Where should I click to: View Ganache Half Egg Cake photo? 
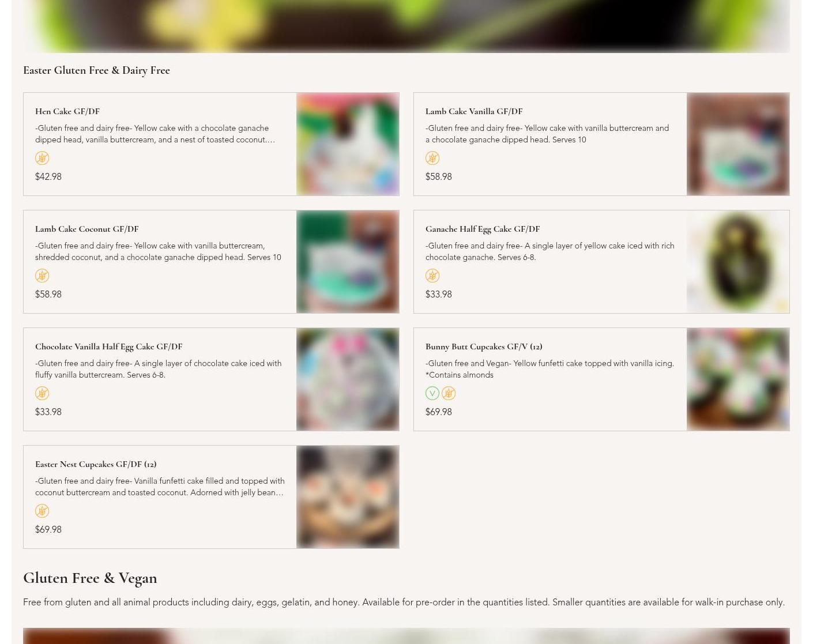pos(738,262)
